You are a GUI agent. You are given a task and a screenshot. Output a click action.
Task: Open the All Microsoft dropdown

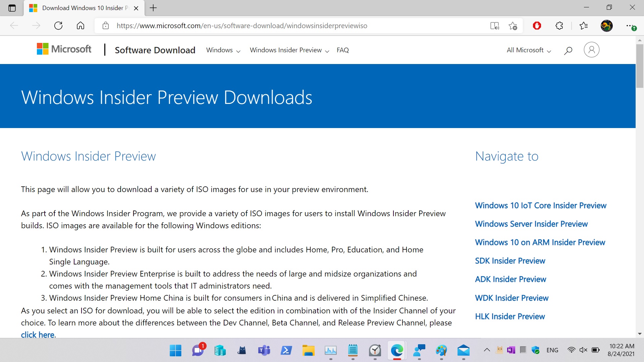[x=528, y=50]
